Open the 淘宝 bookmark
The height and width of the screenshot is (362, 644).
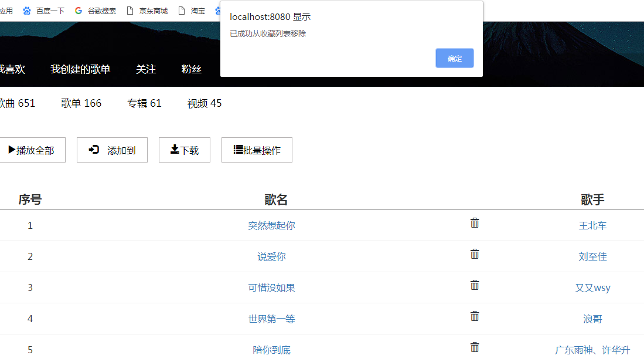192,11
